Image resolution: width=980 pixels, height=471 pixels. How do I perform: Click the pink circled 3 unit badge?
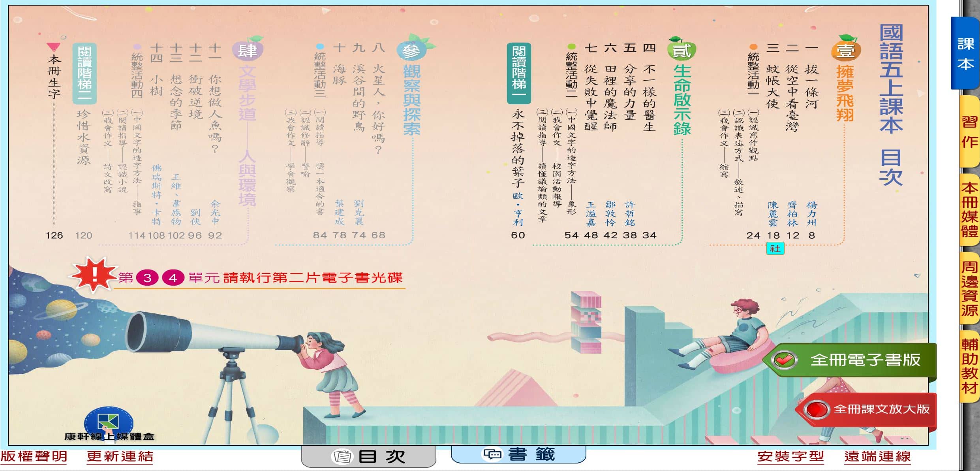tap(147, 278)
